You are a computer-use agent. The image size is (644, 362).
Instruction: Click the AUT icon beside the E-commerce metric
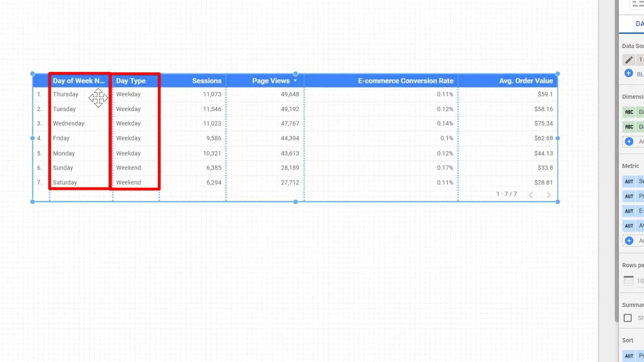click(629, 211)
